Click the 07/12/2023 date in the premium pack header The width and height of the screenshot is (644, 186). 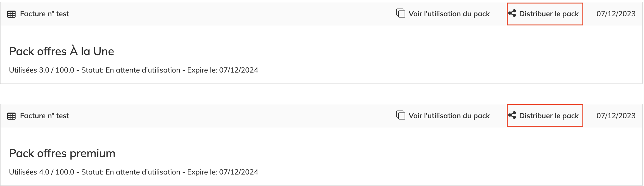pyautogui.click(x=616, y=116)
